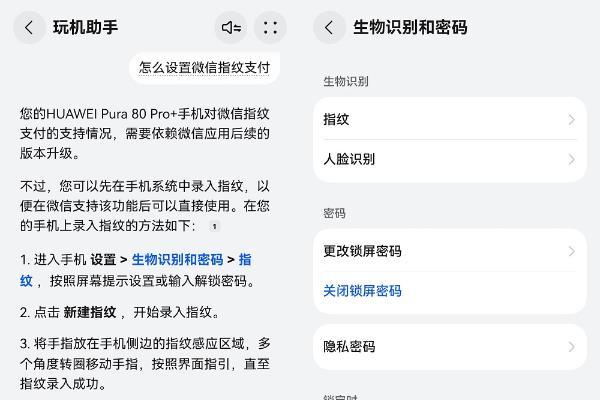
Task: Tap the paragraph starting with 您的HUAWEI Pura 80 Pro+
Action: coord(145,133)
